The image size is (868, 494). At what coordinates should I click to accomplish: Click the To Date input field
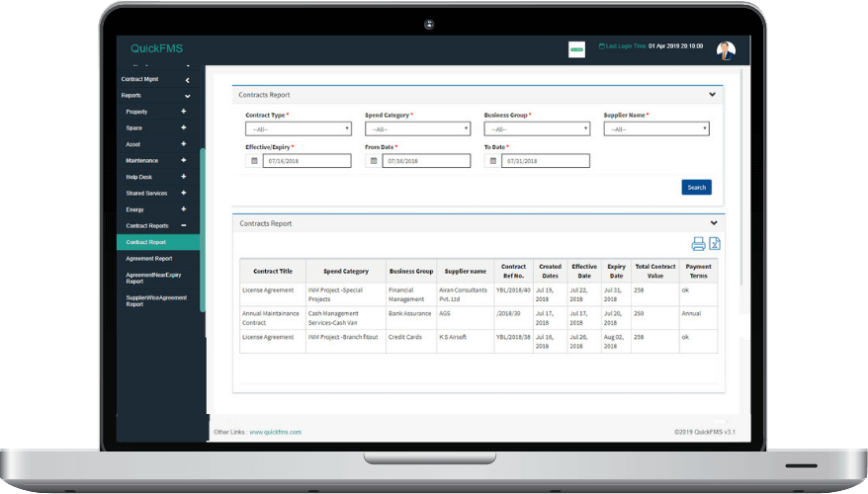pos(546,161)
